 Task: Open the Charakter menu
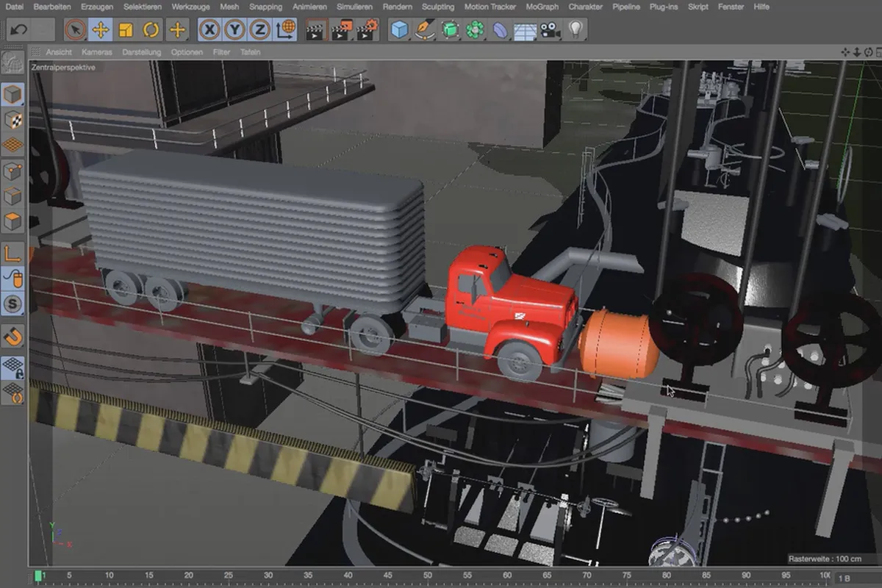(585, 7)
